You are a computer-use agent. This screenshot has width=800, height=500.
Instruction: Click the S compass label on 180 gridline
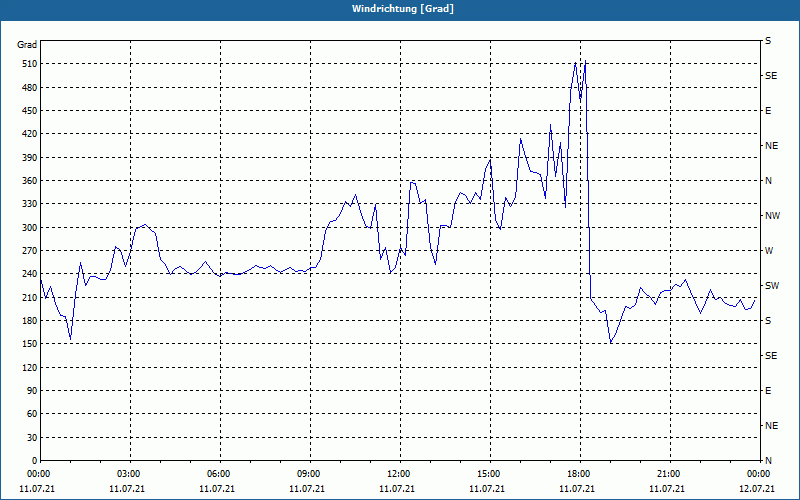pos(768,321)
